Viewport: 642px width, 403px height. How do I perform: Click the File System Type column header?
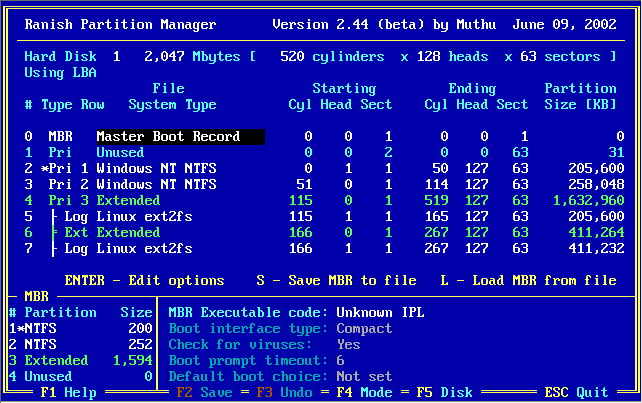pyautogui.click(x=172, y=96)
